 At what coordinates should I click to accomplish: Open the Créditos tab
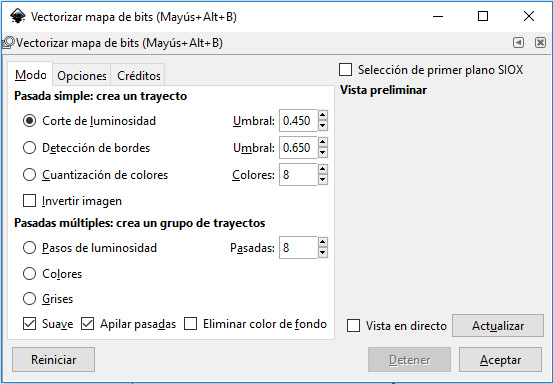point(139,75)
